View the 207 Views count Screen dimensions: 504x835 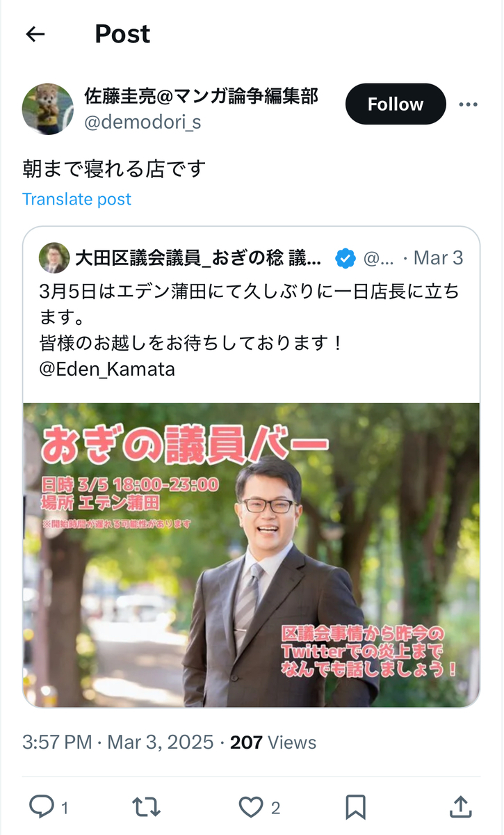click(273, 742)
